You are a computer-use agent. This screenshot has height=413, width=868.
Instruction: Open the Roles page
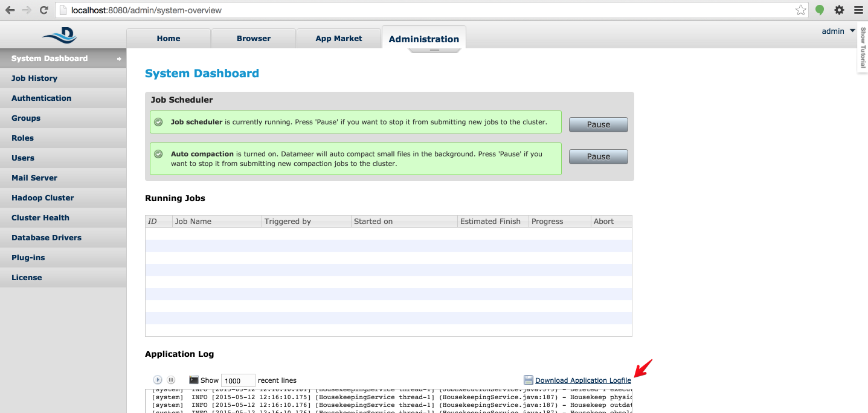63,138
